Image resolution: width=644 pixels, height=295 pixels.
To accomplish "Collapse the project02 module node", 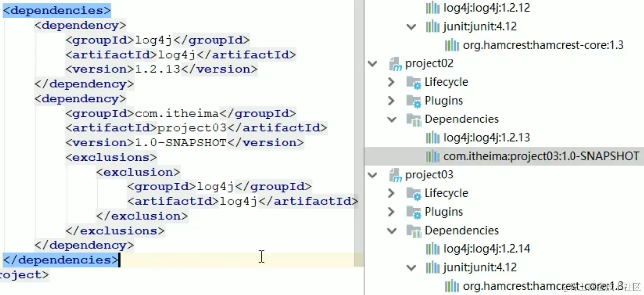I will 372,63.
